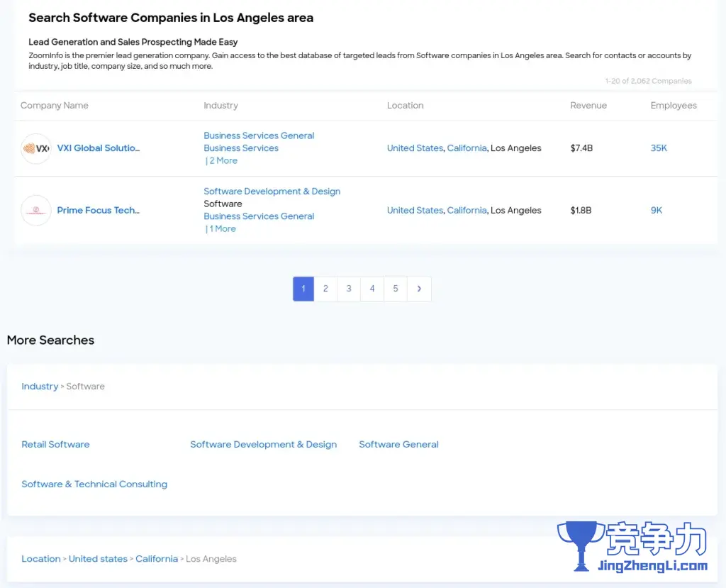726x588 pixels.
Task: Open the Prime Focus Tech... company link
Action: click(x=98, y=211)
